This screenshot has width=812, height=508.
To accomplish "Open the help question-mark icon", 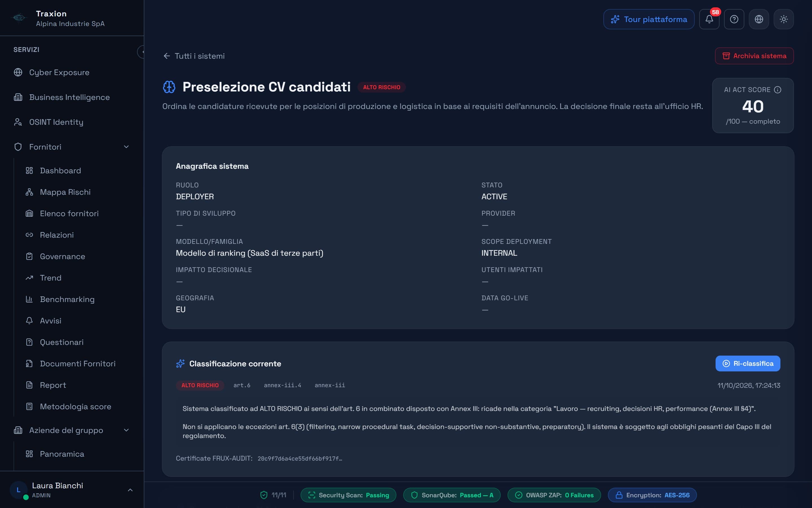I will pos(734,19).
